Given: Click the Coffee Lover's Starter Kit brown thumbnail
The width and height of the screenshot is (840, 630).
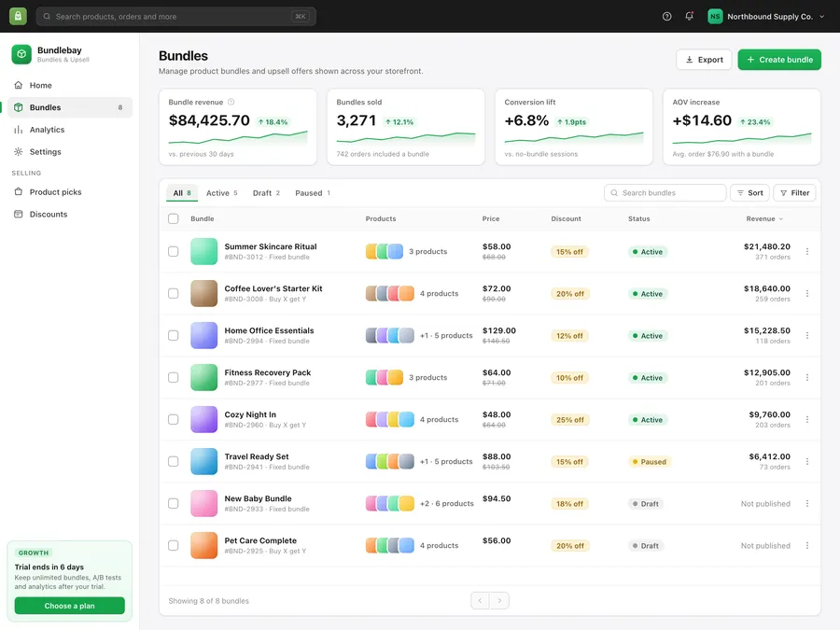Looking at the screenshot, I should point(204,294).
